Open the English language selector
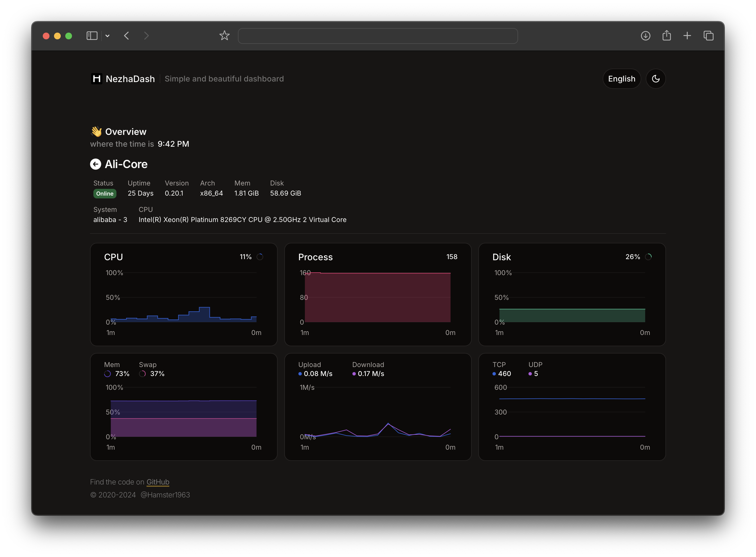 621,79
